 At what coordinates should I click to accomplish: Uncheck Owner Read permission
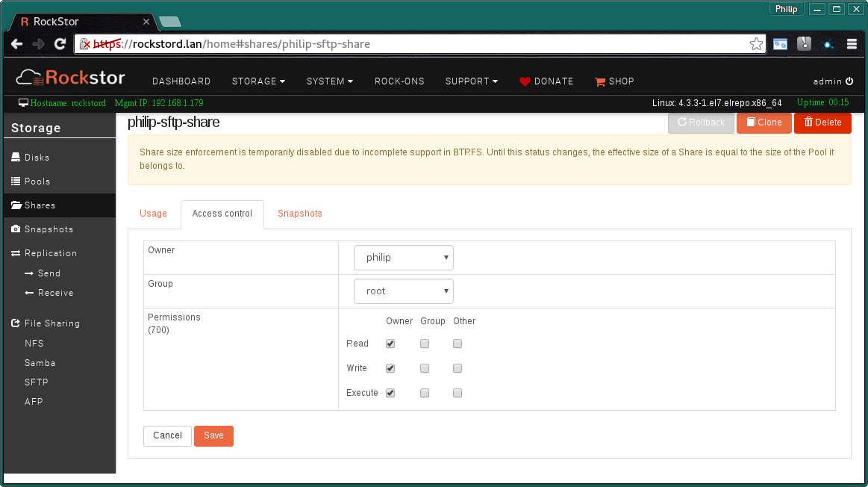tap(390, 344)
